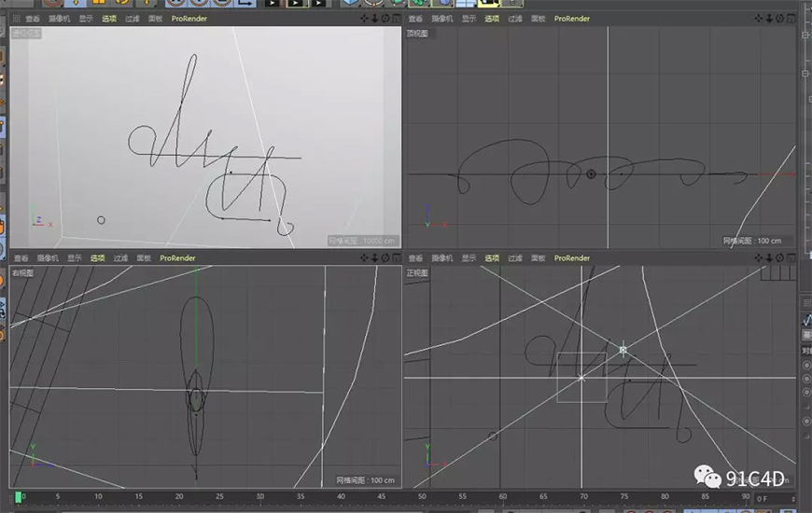Click rotate icon in 正视图 viewport
Viewport: 812px width, 513px height.
(x=780, y=257)
